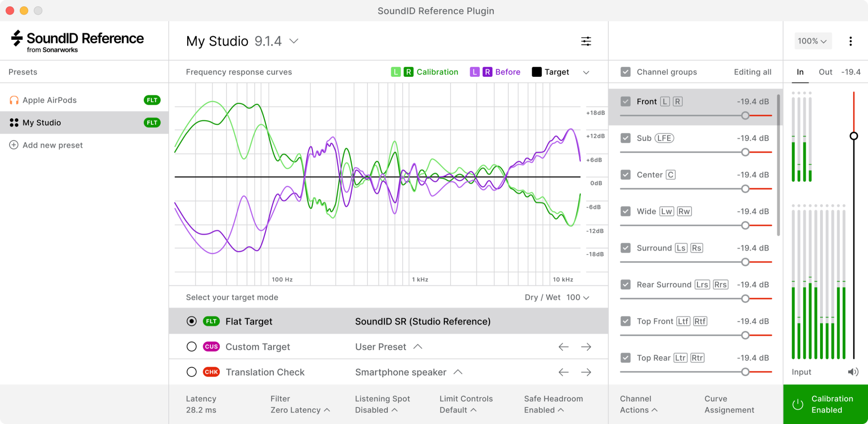Screen dimensions: 868x424
Task: Open the 100% zoom dropdown
Action: (812, 41)
